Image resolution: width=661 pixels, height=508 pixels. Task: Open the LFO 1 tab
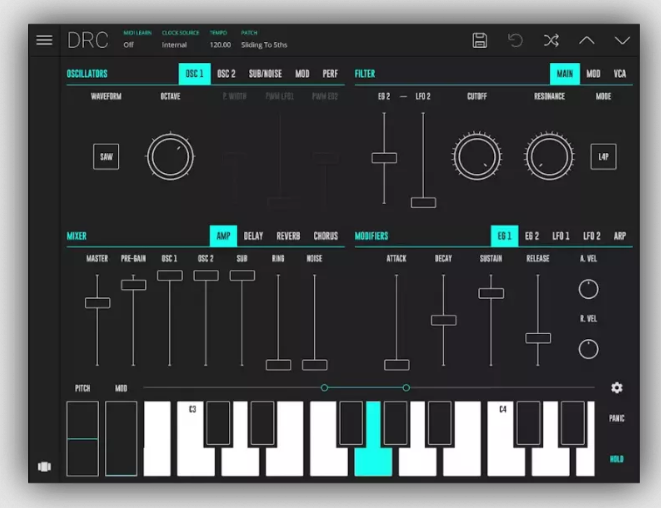tap(561, 236)
